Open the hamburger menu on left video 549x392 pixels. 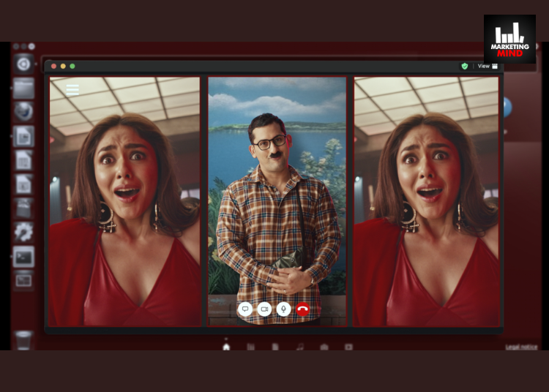(x=72, y=90)
